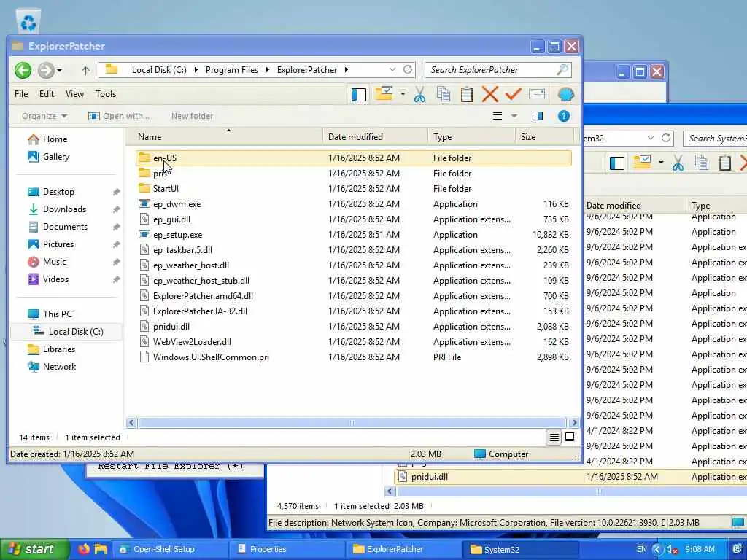Click the red X Delete icon

489,94
